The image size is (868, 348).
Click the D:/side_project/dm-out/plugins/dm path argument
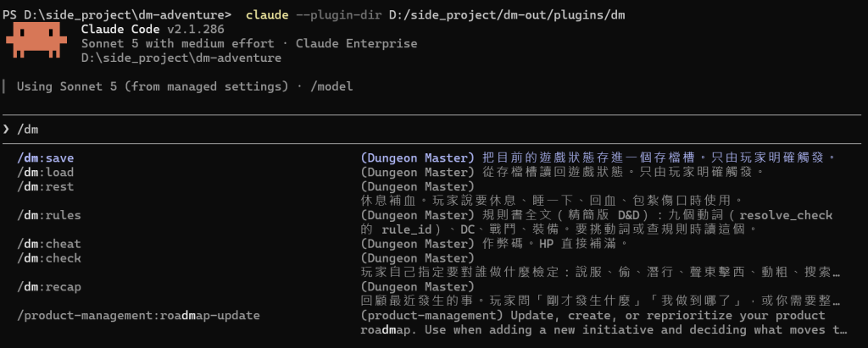tap(507, 15)
